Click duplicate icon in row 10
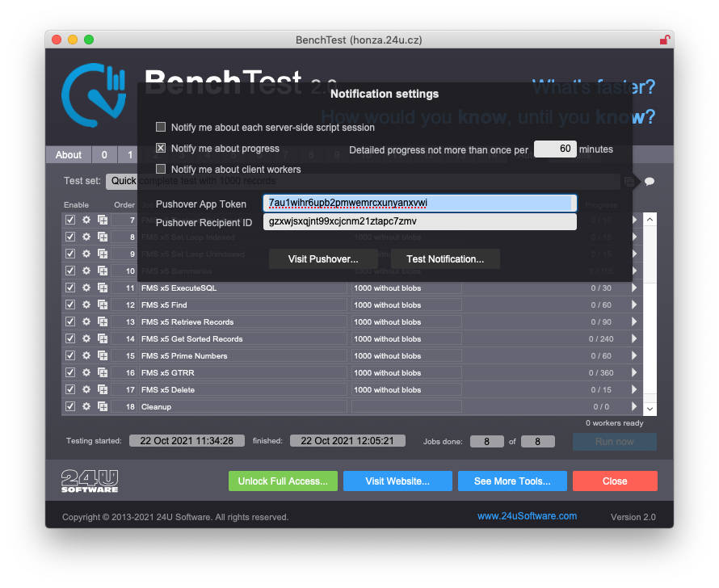719x588 pixels. (x=103, y=271)
